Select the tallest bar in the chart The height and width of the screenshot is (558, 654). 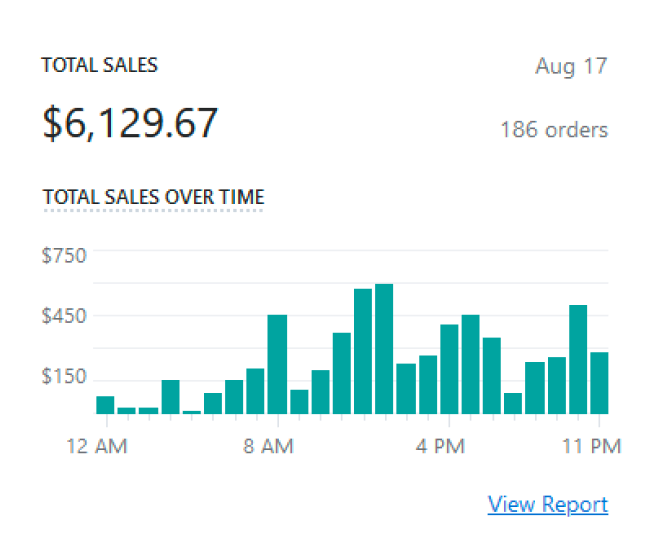384,349
